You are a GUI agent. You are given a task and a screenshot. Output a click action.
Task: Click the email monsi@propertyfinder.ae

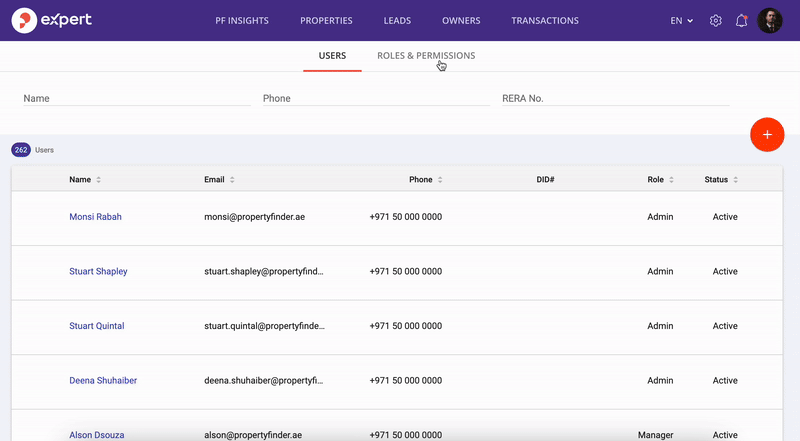255,217
